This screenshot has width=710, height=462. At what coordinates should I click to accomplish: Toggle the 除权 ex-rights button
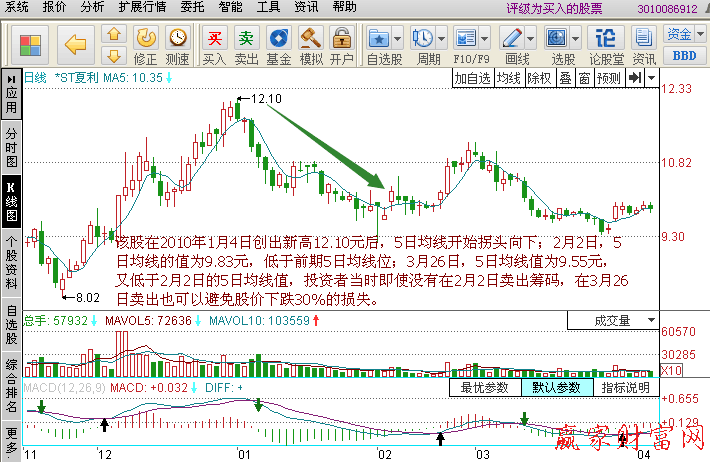539,77
